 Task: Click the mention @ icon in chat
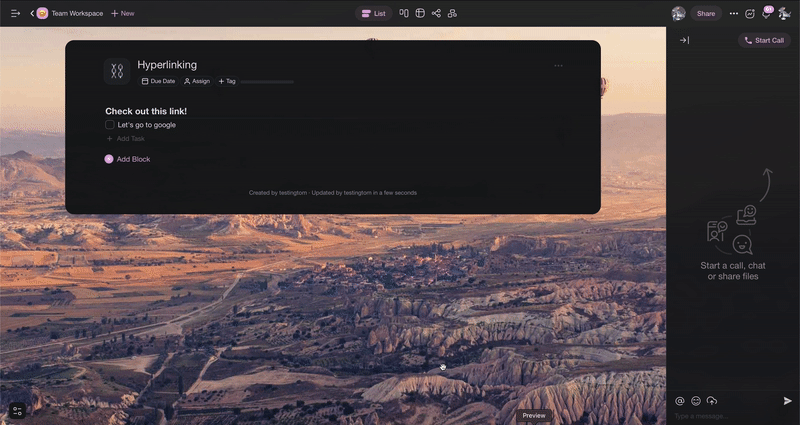(x=680, y=401)
